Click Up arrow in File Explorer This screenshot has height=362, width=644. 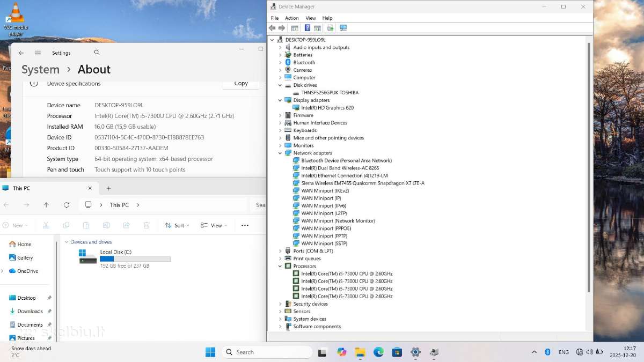46,205
